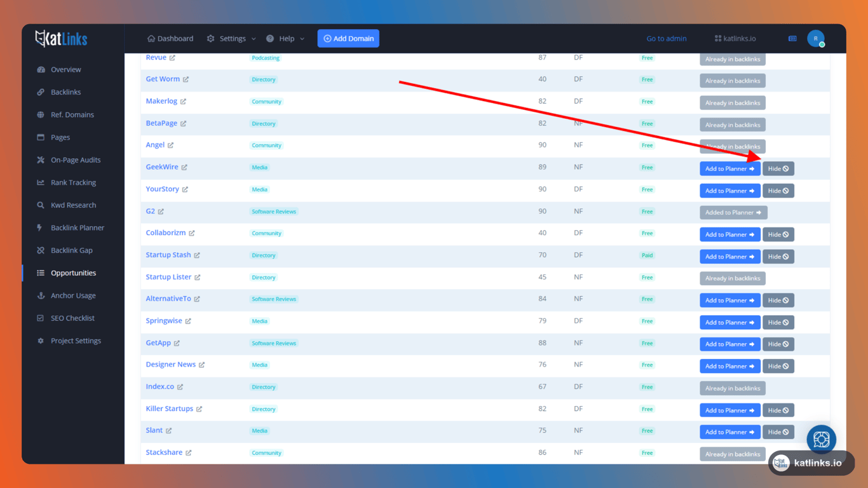Open On-Page Audits in the sidebar
Viewport: 868px width, 488px height.
click(76, 160)
